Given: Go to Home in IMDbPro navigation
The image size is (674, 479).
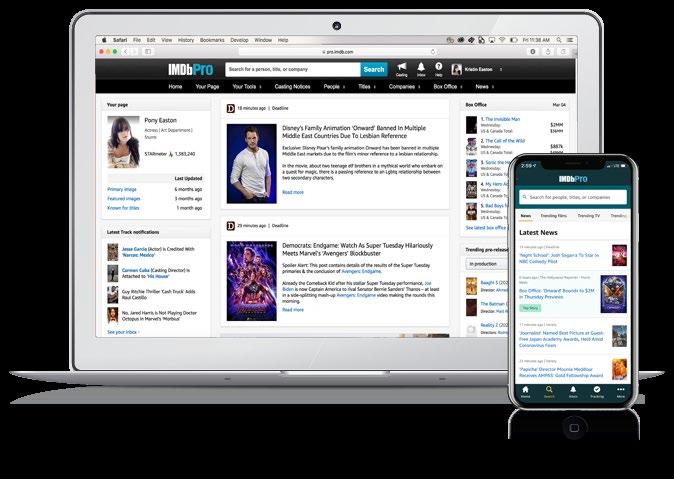Looking at the screenshot, I should (x=175, y=86).
